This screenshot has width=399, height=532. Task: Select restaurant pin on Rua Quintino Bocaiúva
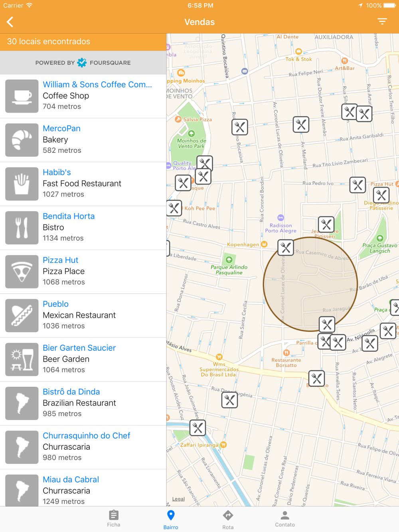coord(240,127)
